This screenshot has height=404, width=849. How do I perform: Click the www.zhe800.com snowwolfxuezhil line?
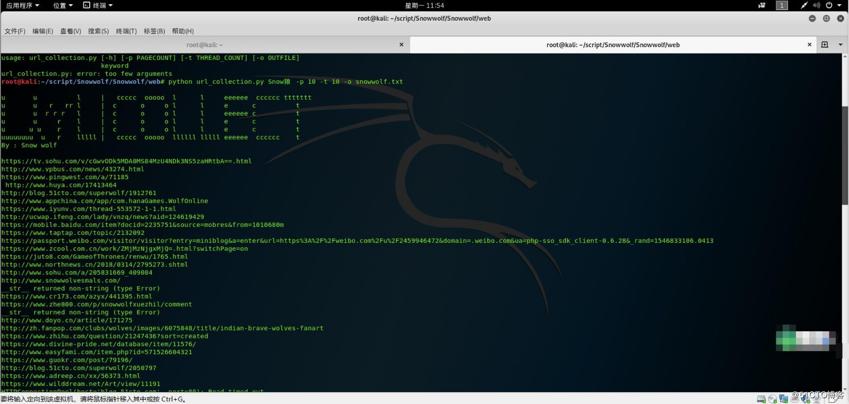96,304
